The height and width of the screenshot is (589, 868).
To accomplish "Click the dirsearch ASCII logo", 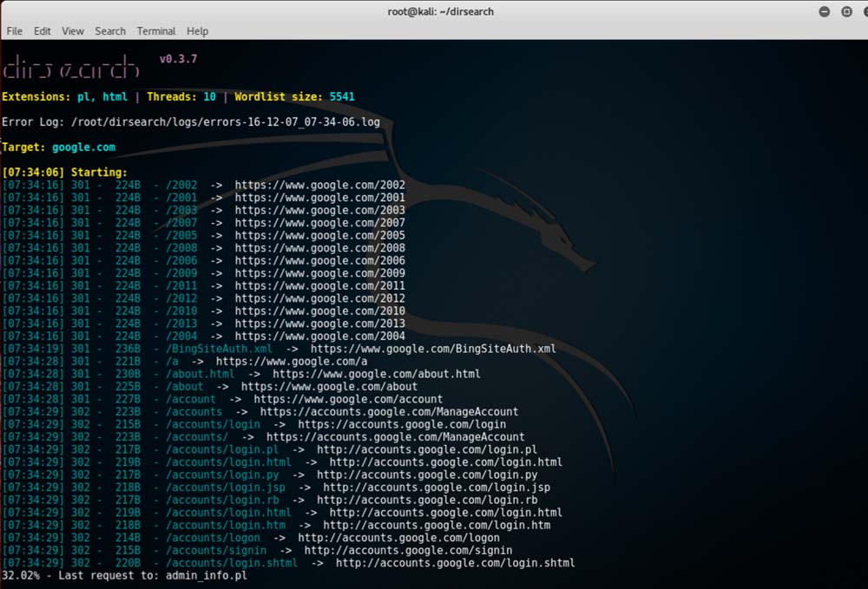I will pos(71,67).
